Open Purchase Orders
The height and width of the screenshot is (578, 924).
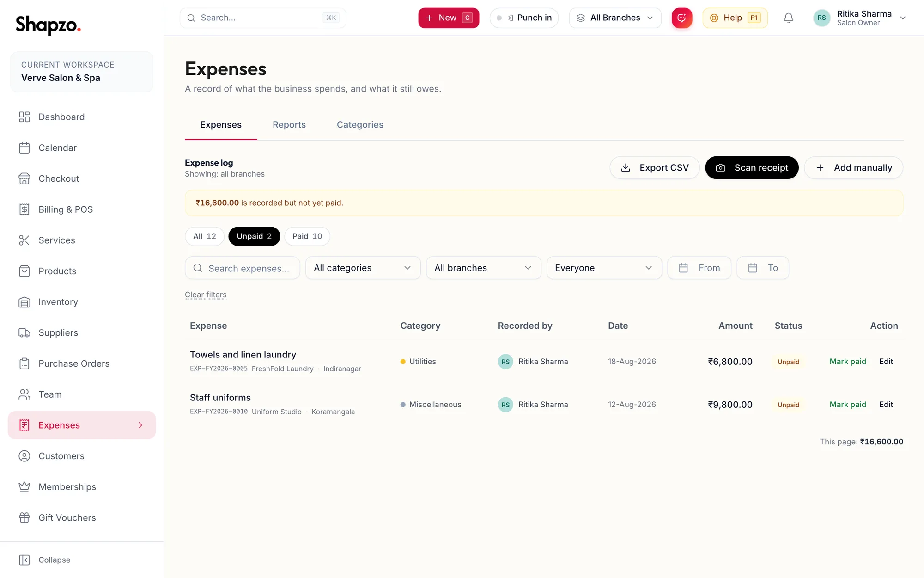pos(82,363)
